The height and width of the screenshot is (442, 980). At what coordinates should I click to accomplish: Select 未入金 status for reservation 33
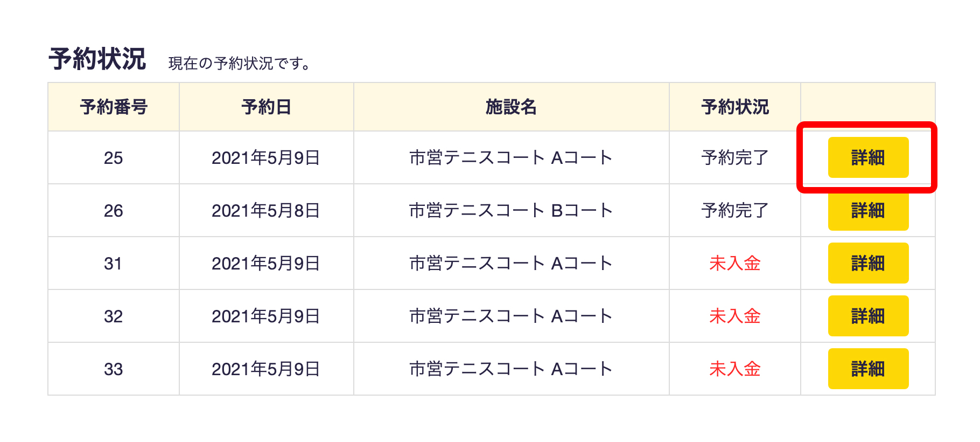click(x=734, y=369)
